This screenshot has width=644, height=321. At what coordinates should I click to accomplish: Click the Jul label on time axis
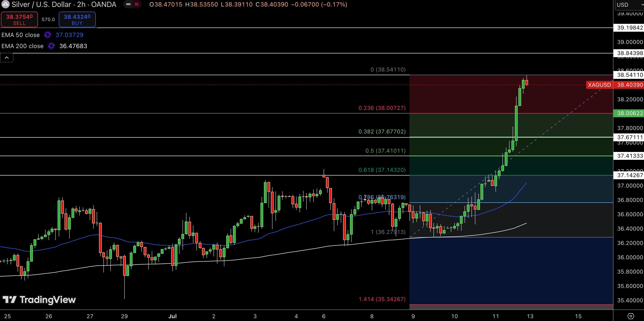173,316
